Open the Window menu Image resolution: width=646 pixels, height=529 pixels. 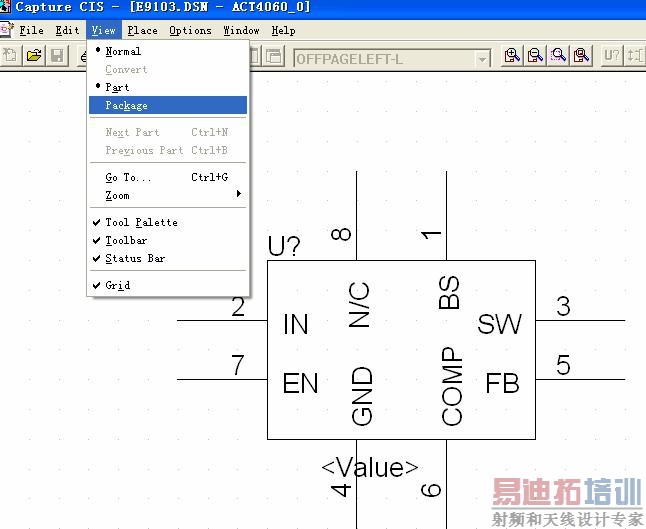pos(241,30)
